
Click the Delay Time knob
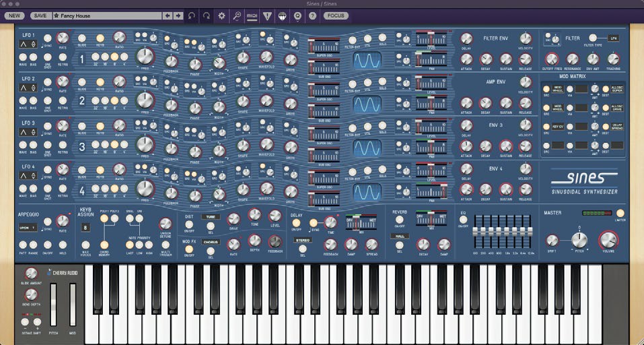tap(330, 222)
